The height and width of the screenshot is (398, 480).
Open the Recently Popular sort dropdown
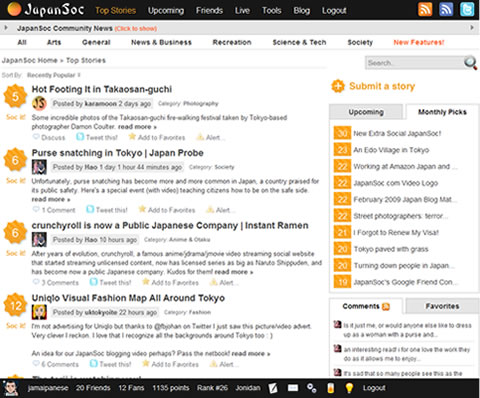click(x=53, y=75)
